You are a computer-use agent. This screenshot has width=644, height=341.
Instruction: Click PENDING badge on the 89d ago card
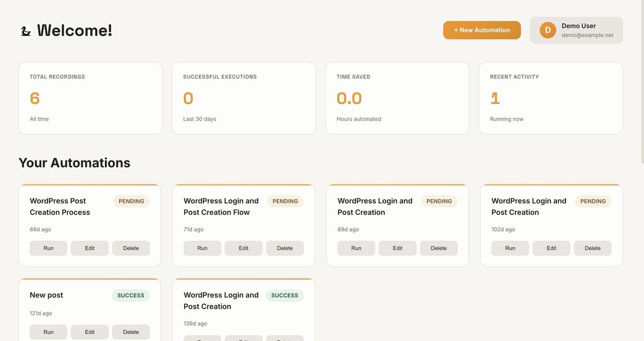[440, 201]
